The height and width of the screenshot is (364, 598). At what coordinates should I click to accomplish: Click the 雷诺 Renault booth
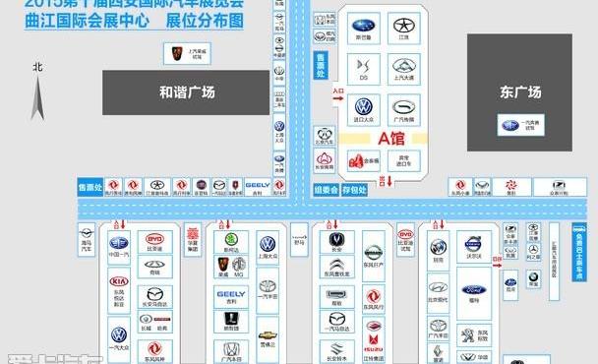pos(438,354)
